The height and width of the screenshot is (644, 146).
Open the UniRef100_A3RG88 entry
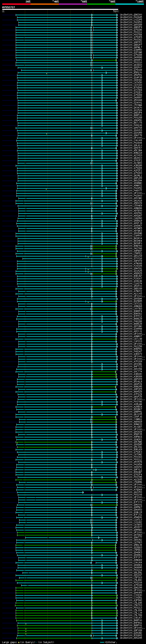pyautogui.click(x=131, y=165)
